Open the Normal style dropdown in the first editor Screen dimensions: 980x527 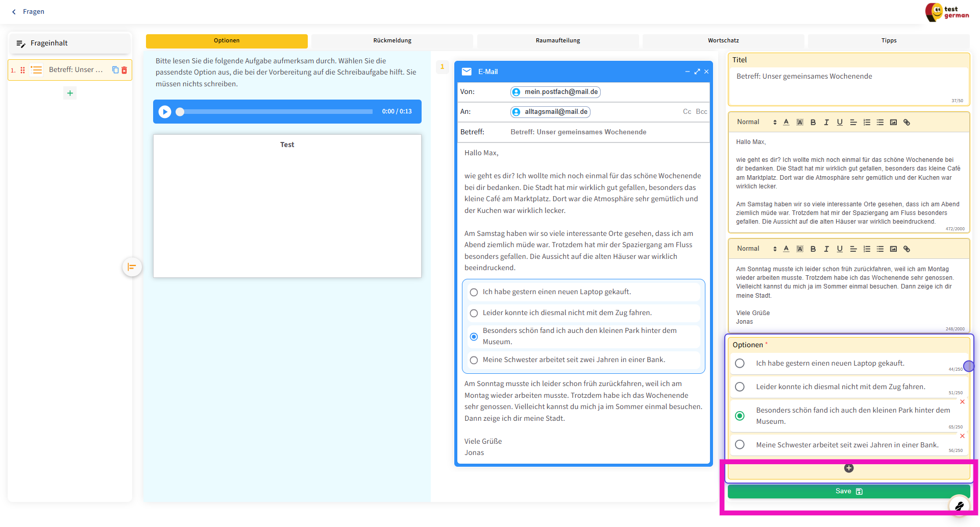point(756,122)
